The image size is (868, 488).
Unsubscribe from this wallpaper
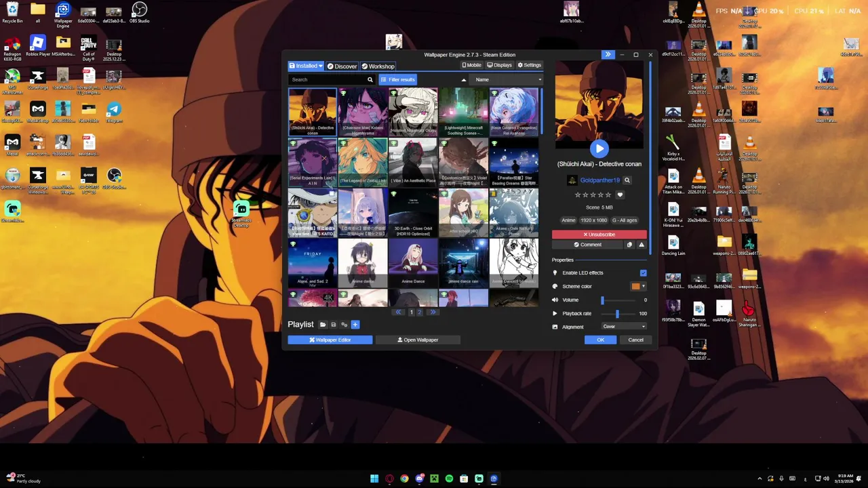[x=599, y=235]
